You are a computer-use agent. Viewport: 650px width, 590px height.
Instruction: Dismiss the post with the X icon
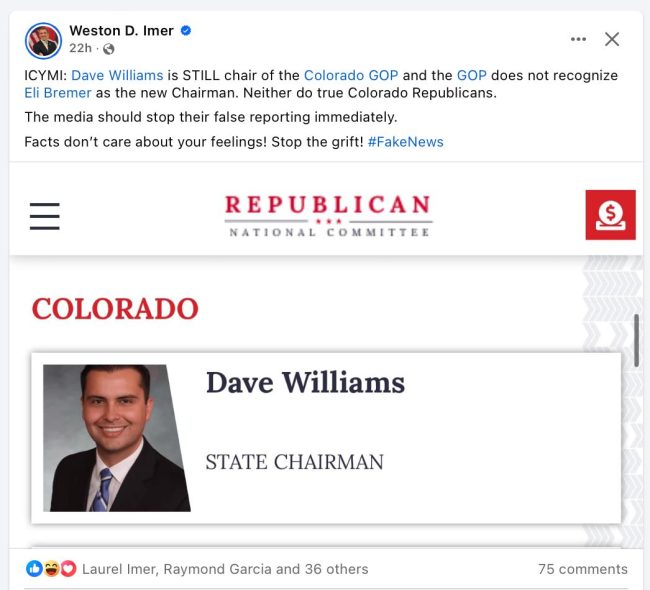612,39
